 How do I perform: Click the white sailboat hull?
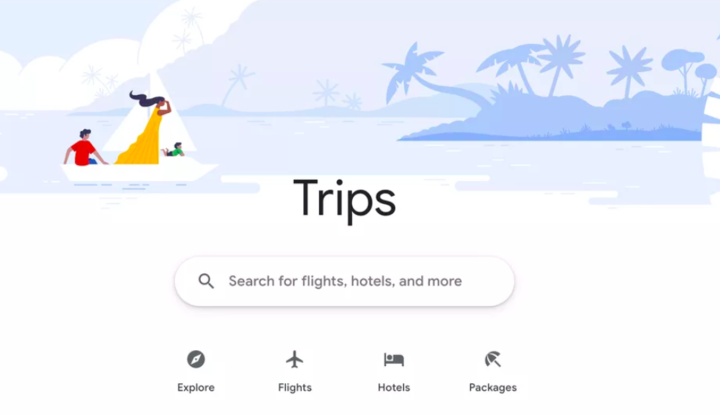138,172
